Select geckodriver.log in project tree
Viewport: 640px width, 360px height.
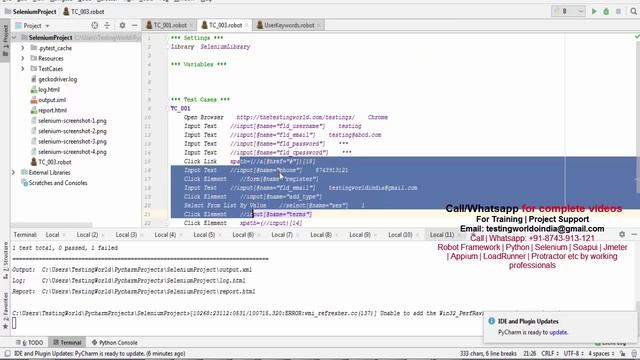tap(57, 79)
